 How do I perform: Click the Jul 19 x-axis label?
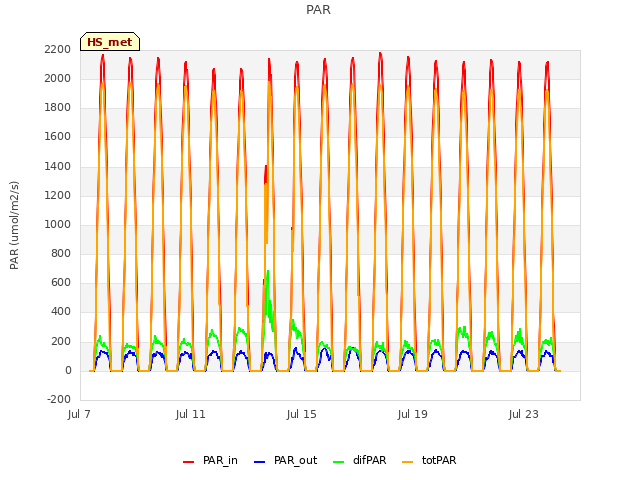click(x=413, y=414)
